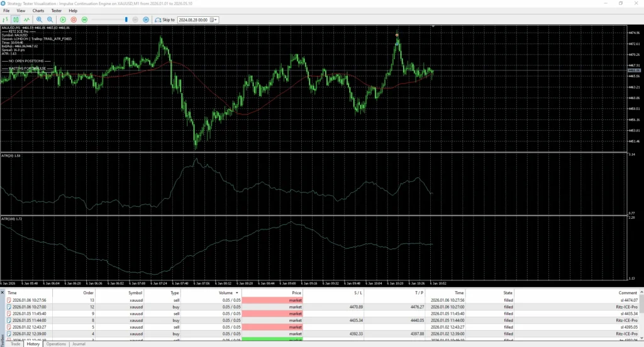The height and width of the screenshot is (347, 644).
Task: Click the current price label on price axis
Action: point(634,70)
